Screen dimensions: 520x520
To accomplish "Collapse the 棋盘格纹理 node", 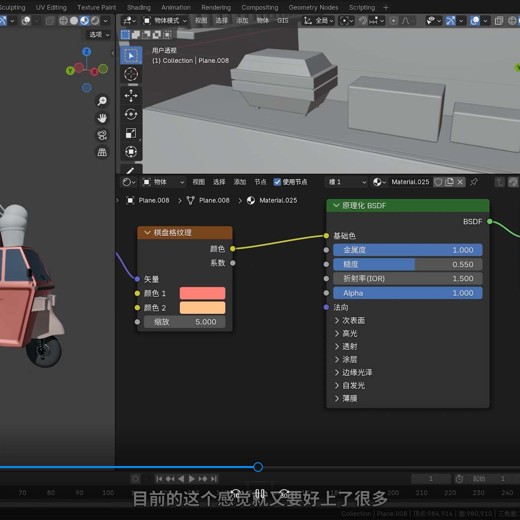I will click(147, 233).
